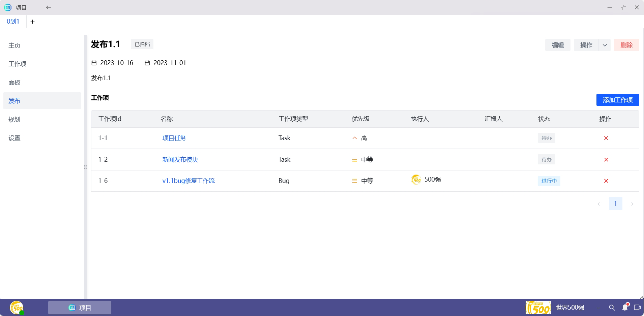The height and width of the screenshot is (316, 644).
Task: Click the sidebar resize drag handle
Action: tap(85, 167)
